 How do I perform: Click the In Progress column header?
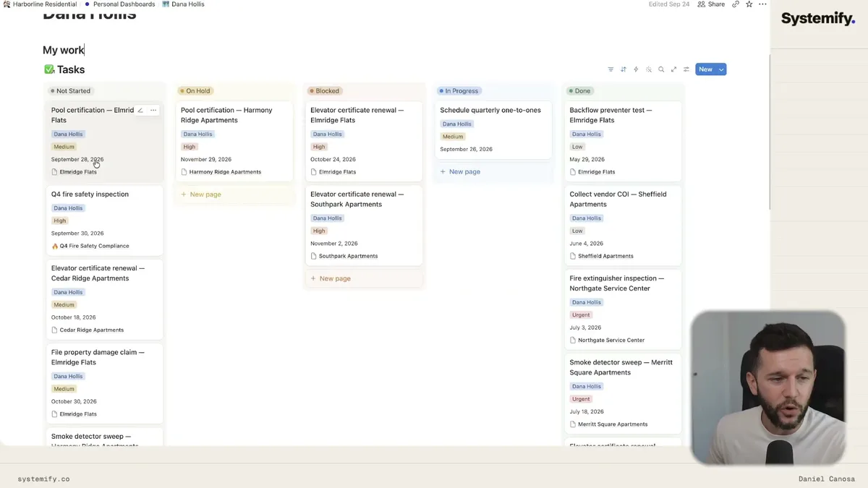click(459, 91)
